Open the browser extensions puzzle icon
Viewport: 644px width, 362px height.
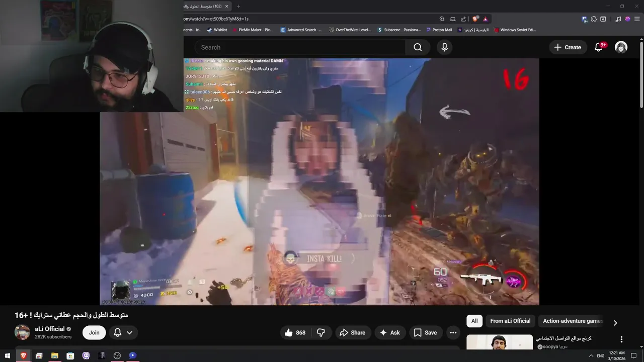click(x=594, y=19)
